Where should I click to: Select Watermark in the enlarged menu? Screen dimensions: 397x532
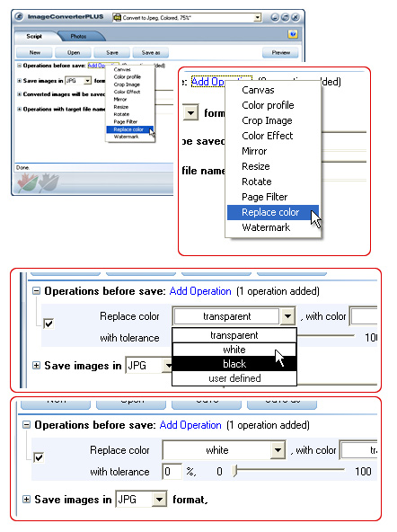[x=266, y=227]
